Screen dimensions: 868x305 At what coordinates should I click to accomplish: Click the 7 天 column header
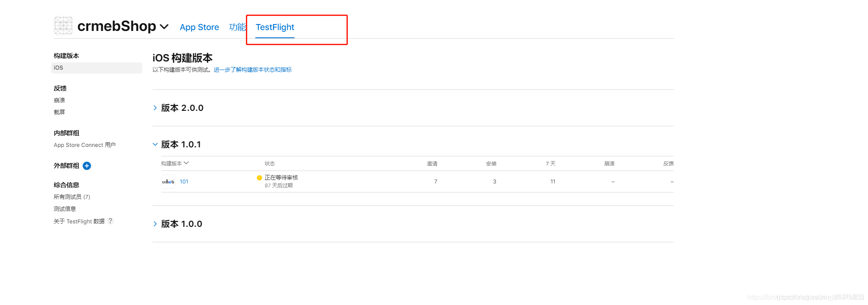tap(551, 164)
